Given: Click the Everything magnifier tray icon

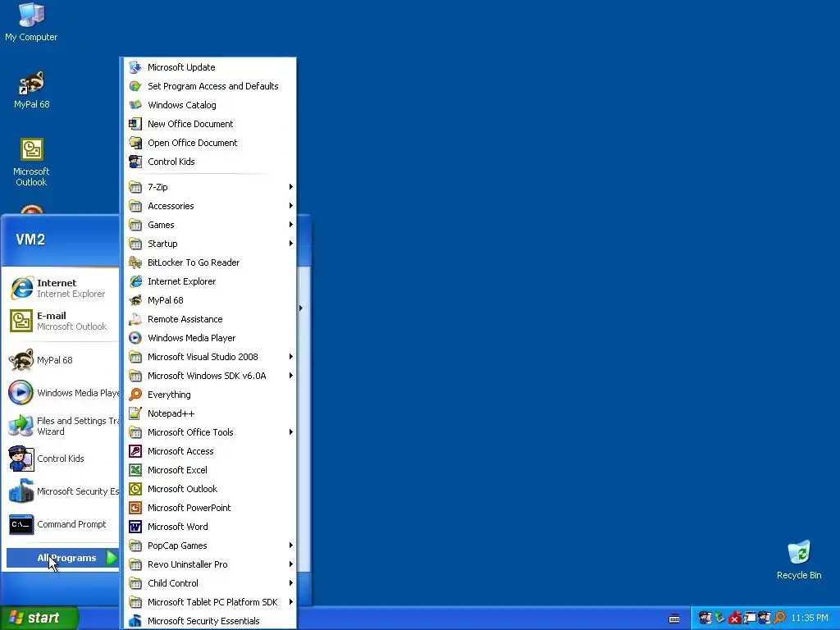Looking at the screenshot, I should (779, 619).
